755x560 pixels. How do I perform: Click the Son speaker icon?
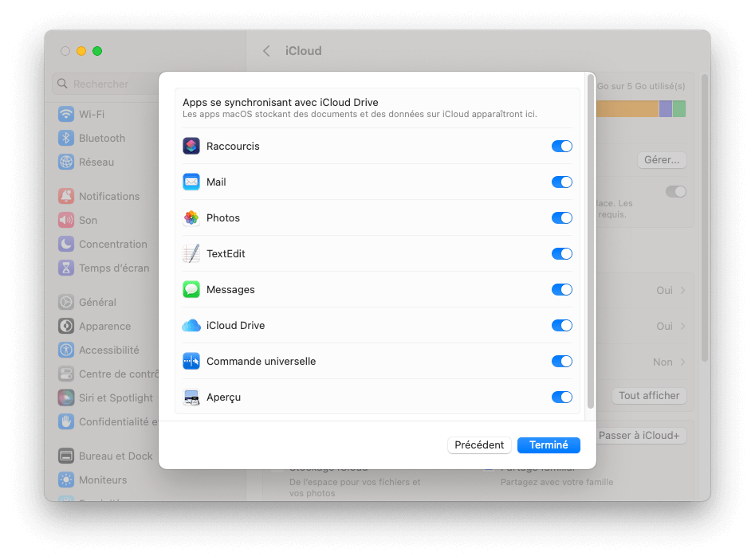coord(66,221)
